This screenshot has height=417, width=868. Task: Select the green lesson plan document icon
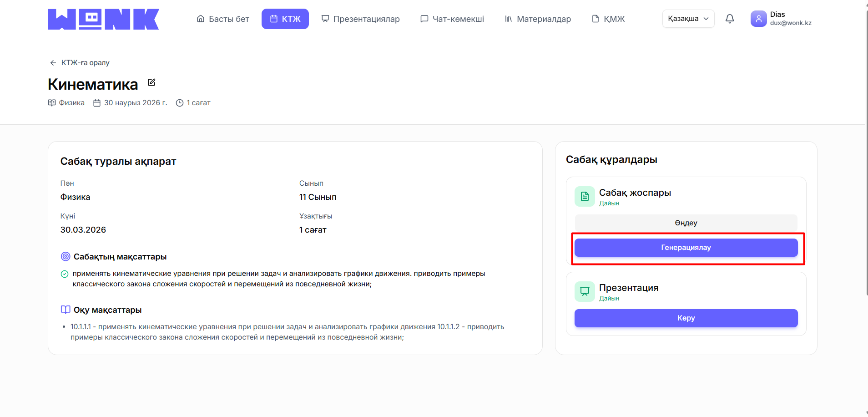(x=585, y=196)
